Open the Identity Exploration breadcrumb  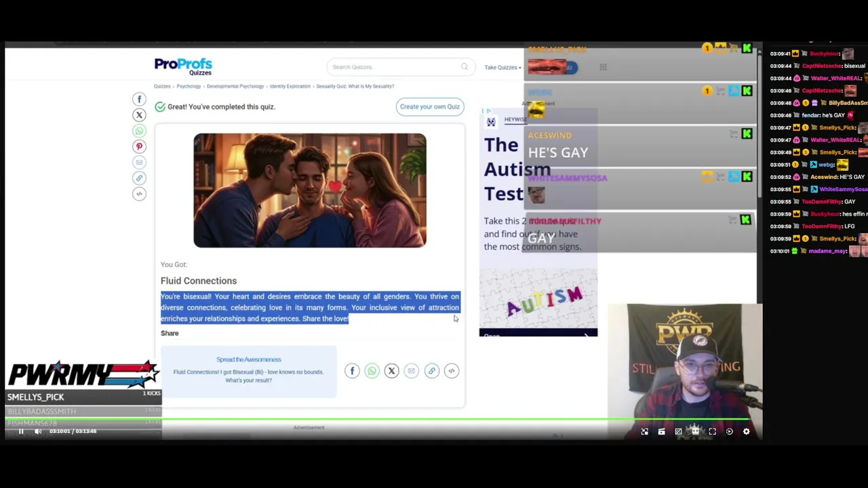(290, 86)
